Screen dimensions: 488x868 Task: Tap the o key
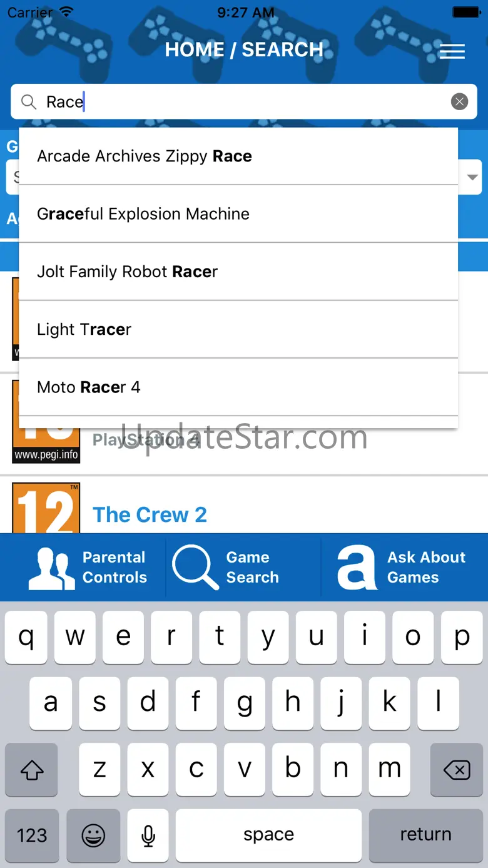coord(414,637)
